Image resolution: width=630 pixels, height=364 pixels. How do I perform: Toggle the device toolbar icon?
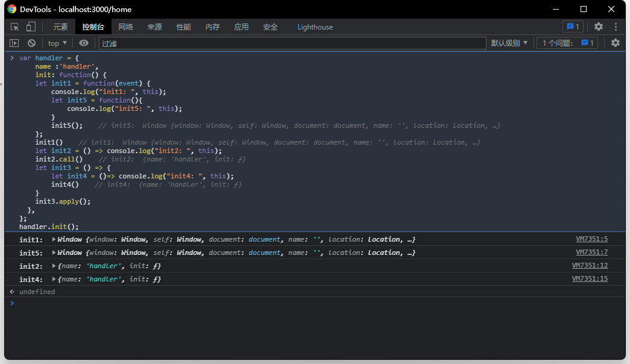(x=31, y=27)
